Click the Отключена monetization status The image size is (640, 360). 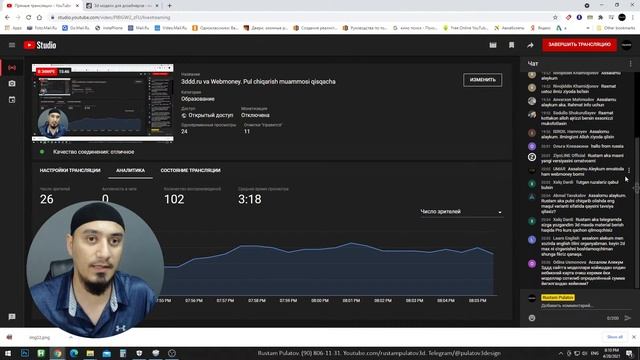(255, 116)
